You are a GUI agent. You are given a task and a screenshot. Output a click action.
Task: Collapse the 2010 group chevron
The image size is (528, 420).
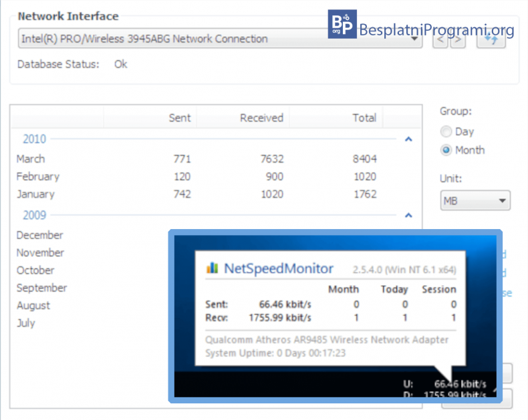pos(408,139)
